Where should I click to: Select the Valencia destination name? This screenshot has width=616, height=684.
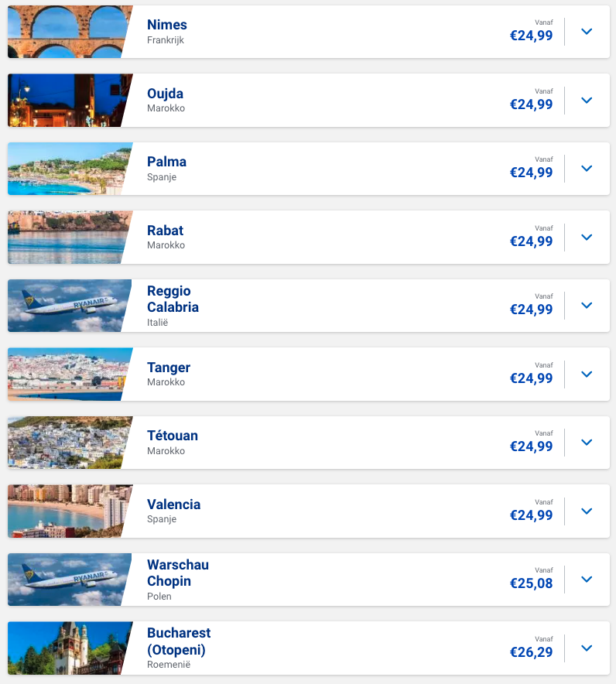173,504
